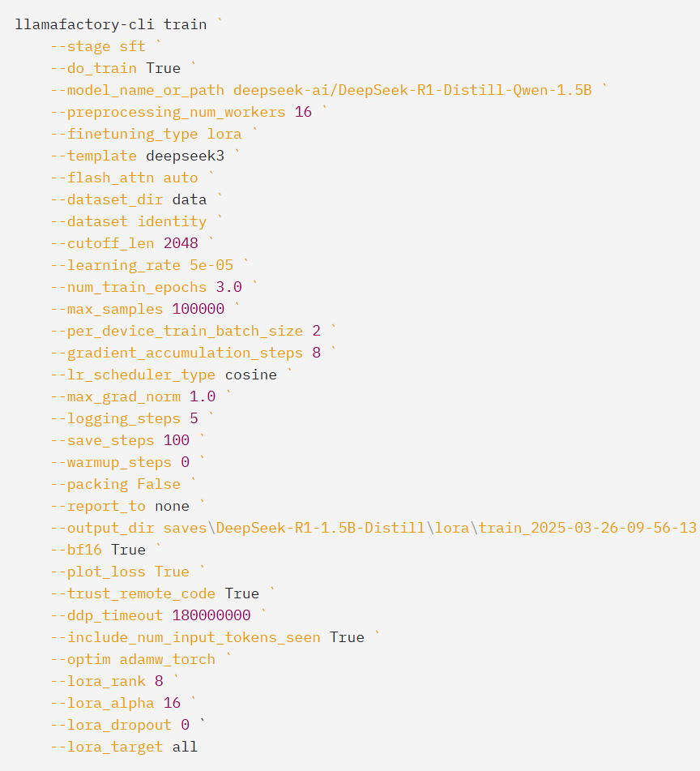Click the --optim adamw_torch line
Screen dimensions: 700x771
pyautogui.click(x=133, y=659)
